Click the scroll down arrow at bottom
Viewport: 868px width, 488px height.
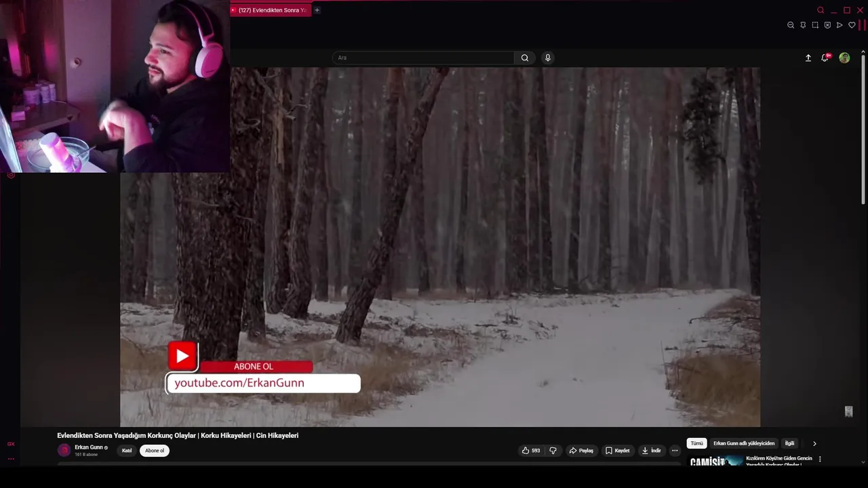coord(863,462)
